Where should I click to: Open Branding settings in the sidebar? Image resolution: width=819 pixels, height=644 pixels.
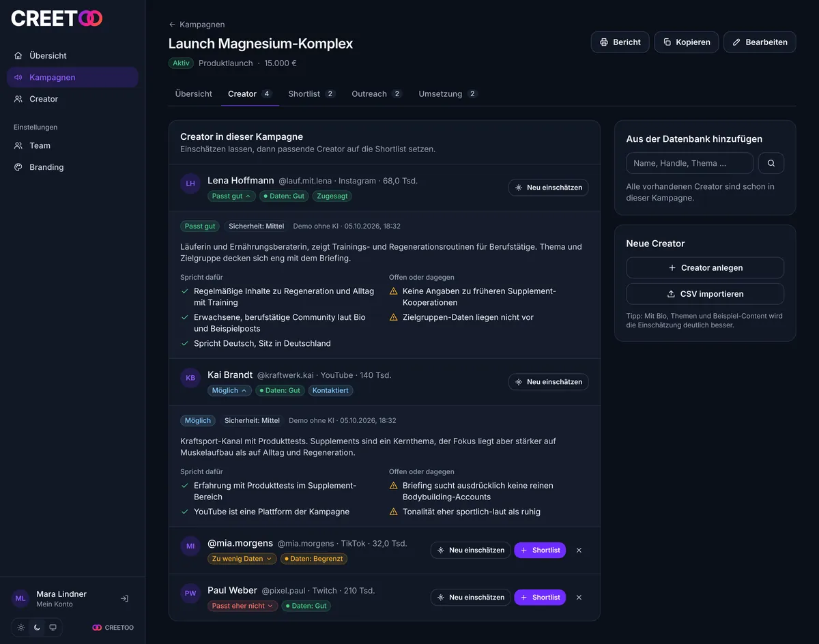point(72,167)
